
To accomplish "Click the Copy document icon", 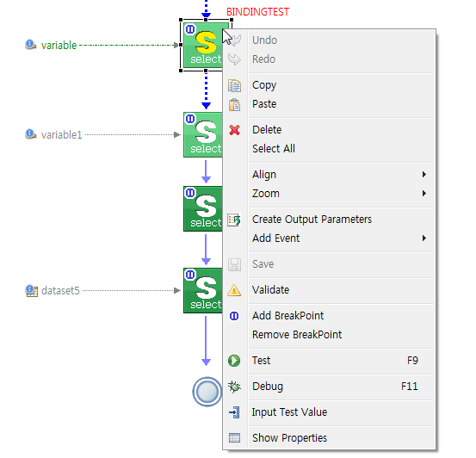I will point(234,85).
